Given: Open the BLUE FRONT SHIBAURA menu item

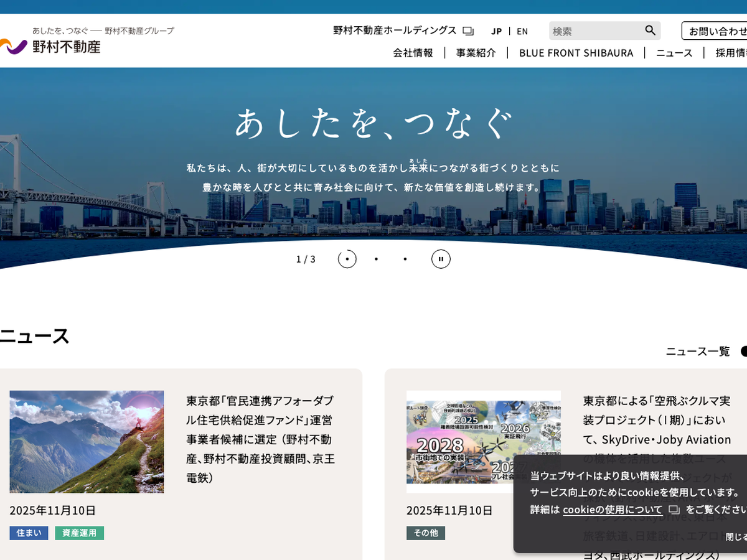Looking at the screenshot, I should tap(576, 53).
